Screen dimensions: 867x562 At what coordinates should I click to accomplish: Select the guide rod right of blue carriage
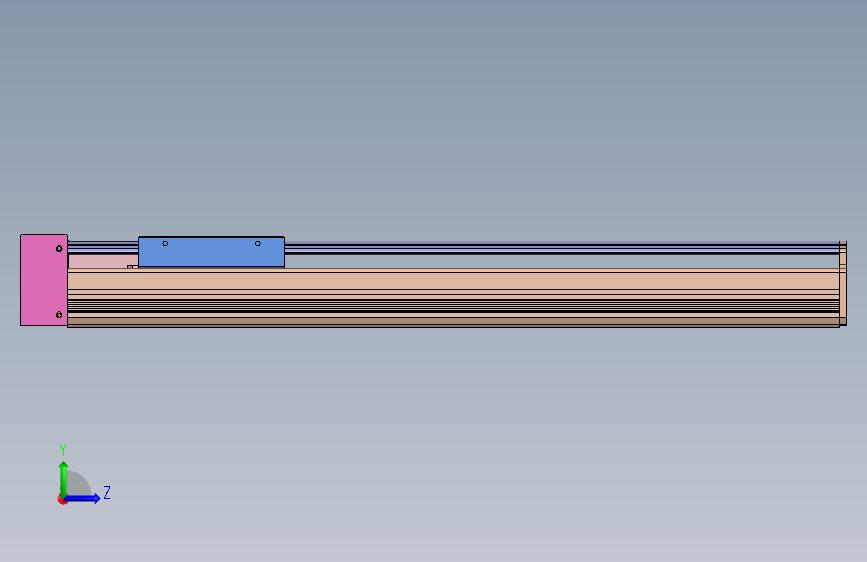click(562, 248)
